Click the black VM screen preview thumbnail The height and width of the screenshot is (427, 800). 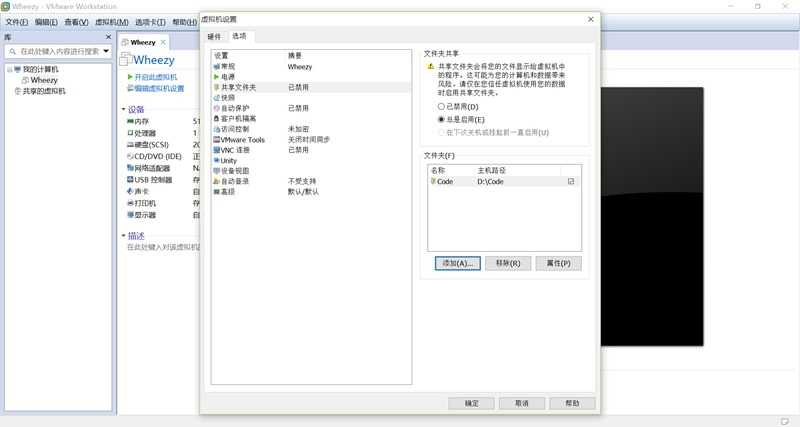[x=652, y=217]
